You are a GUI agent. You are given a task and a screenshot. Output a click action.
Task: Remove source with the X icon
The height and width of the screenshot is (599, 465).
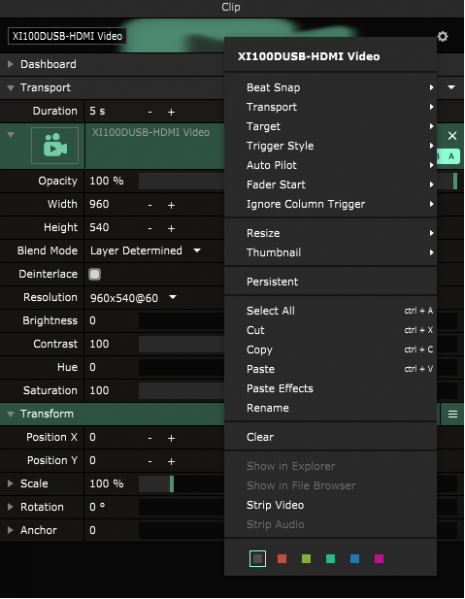tap(452, 136)
